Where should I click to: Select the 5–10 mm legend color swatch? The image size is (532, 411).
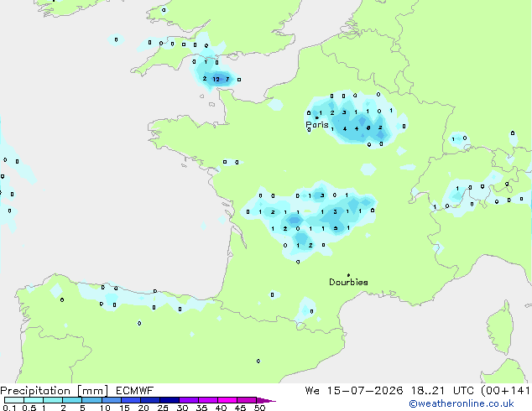(x=91, y=400)
